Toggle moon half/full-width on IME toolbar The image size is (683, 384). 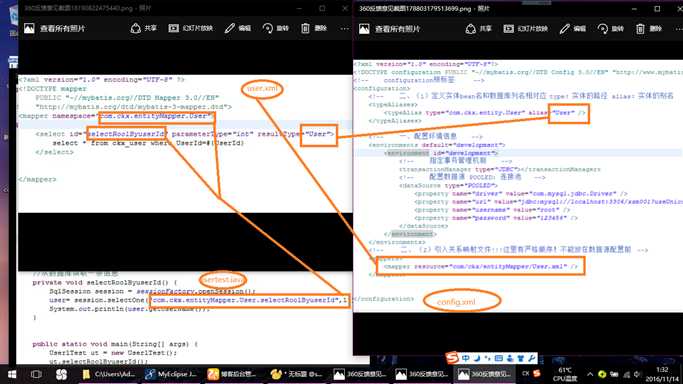[477, 358]
